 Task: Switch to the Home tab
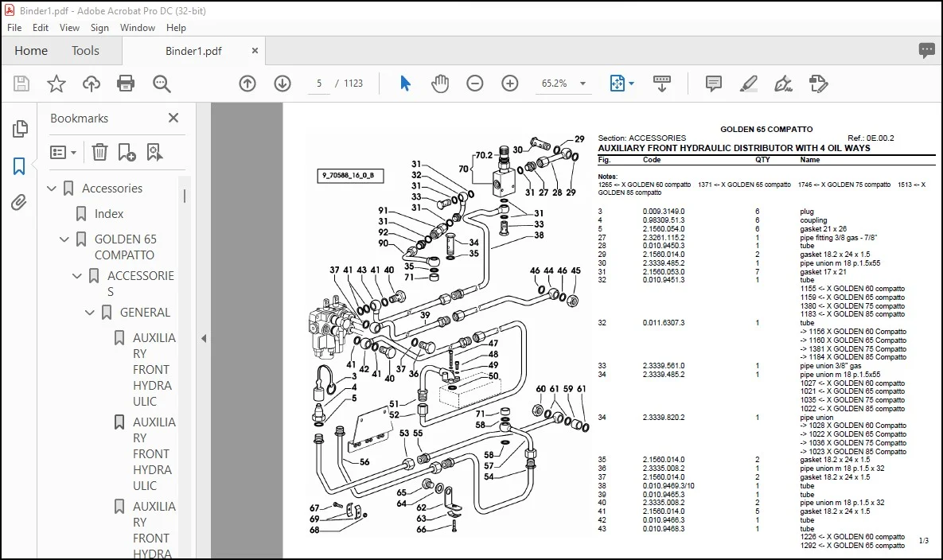click(x=31, y=51)
